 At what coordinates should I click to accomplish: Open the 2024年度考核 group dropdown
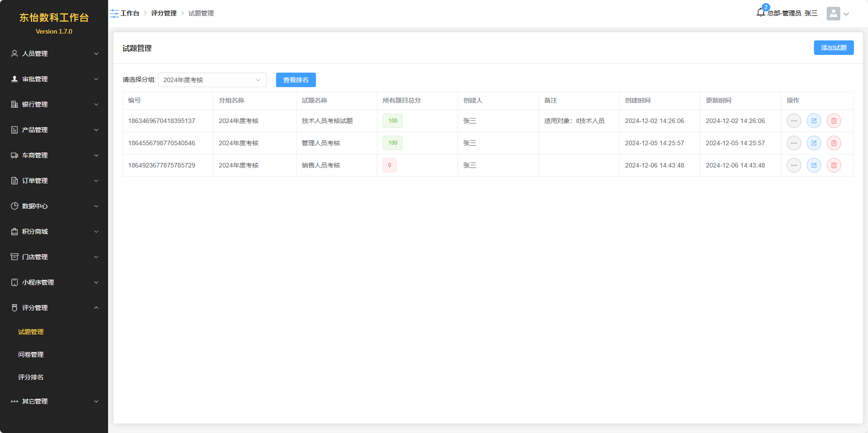tap(212, 80)
